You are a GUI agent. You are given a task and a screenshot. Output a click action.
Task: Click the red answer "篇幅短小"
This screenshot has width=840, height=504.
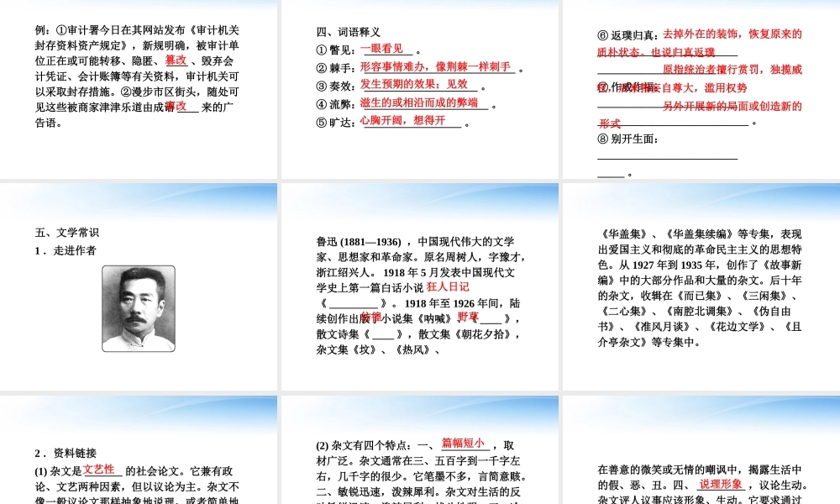pyautogui.click(x=463, y=443)
